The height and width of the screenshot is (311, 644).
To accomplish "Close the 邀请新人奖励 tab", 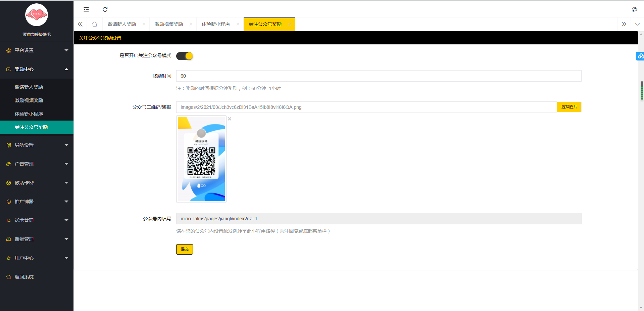I will [144, 24].
